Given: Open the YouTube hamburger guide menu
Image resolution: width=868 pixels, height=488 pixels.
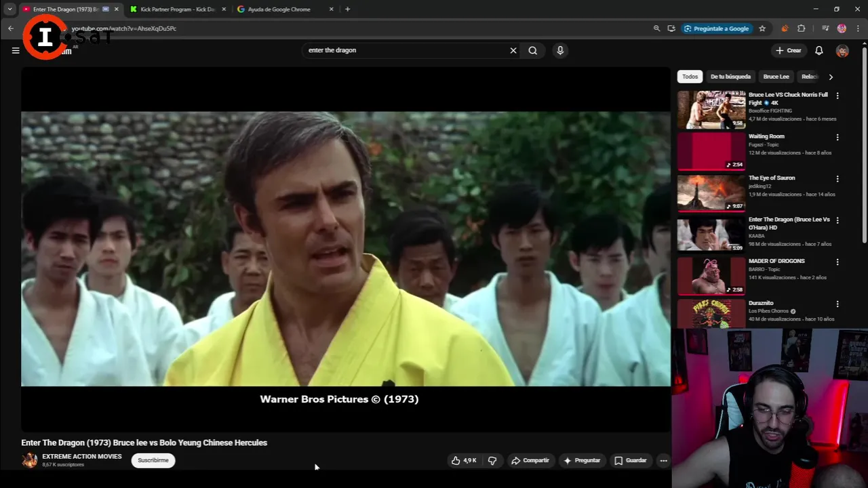Looking at the screenshot, I should coord(16,50).
